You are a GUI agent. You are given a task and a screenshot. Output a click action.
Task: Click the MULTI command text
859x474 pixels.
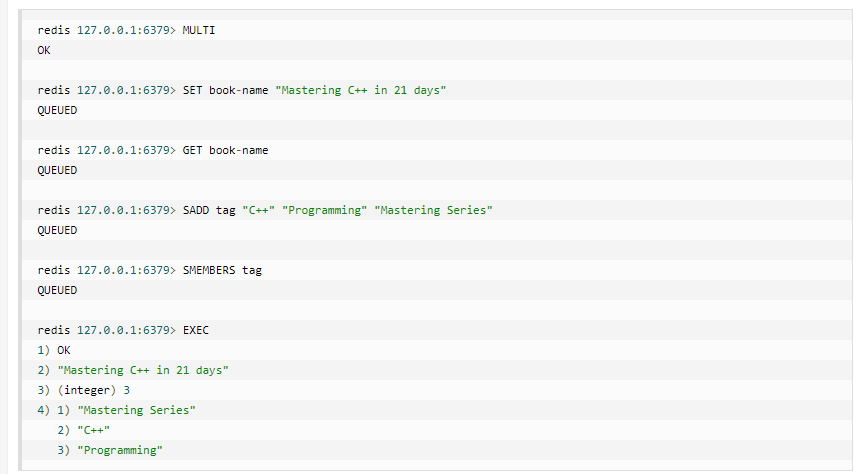[198, 30]
